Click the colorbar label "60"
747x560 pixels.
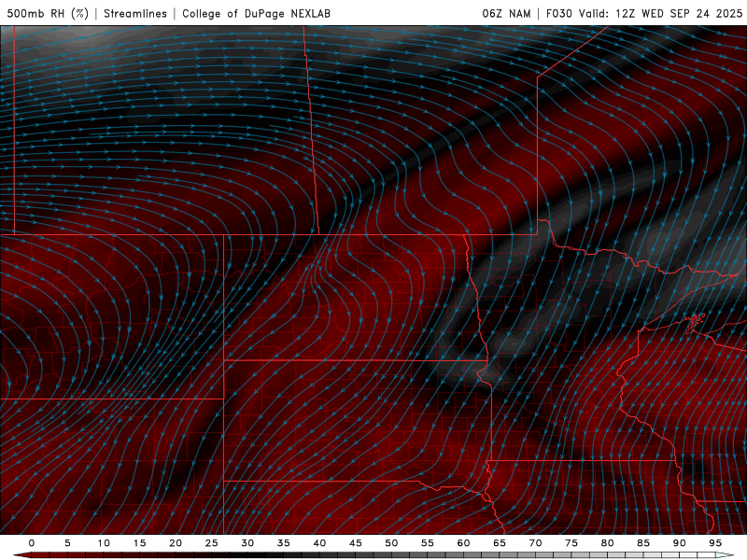463,543
